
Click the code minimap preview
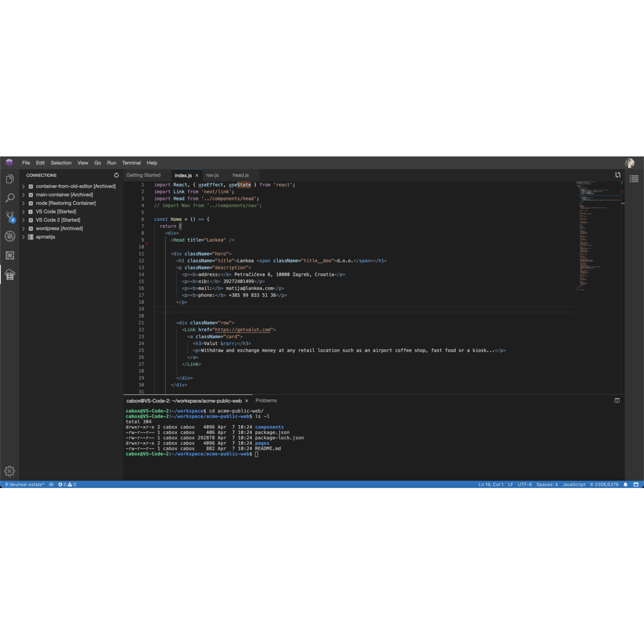coord(598,236)
